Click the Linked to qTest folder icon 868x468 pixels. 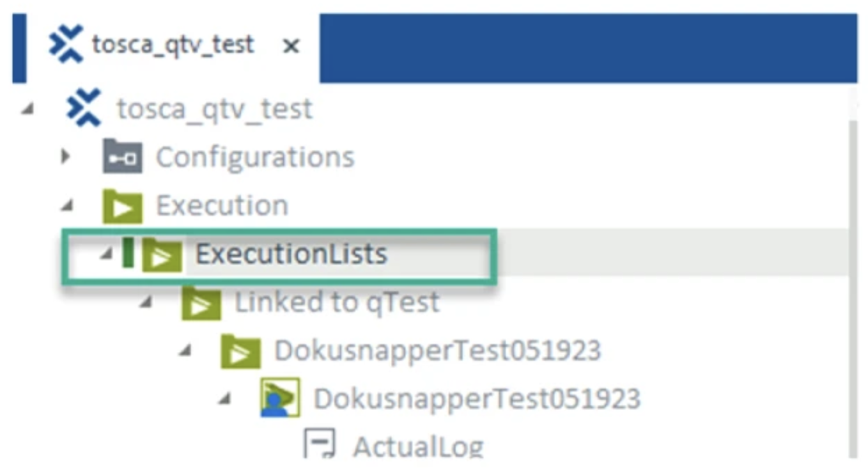(201, 303)
